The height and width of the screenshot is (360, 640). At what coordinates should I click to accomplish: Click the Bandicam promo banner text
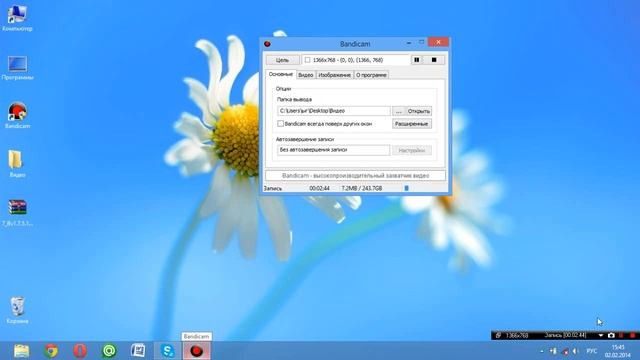click(x=355, y=176)
